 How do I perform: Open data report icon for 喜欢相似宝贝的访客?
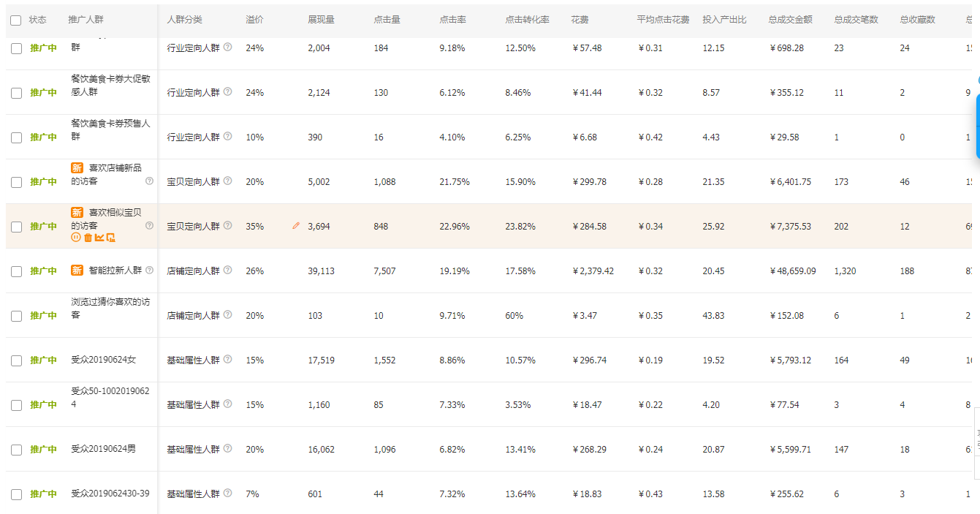111,238
